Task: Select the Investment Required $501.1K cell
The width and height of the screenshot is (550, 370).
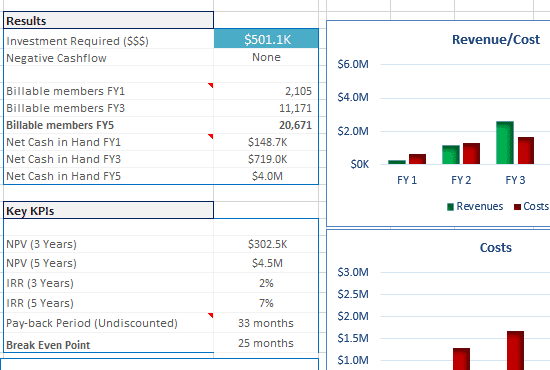Action: pyautogui.click(x=266, y=39)
